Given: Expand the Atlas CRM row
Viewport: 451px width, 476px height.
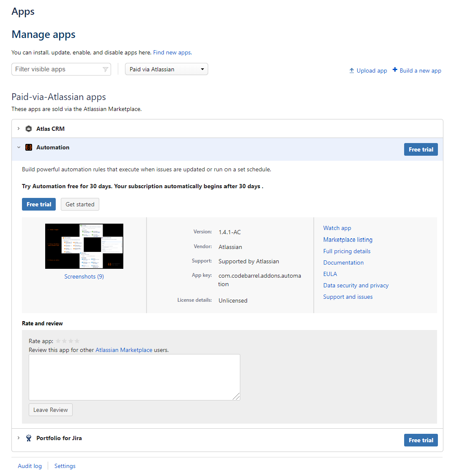Looking at the screenshot, I should pos(19,129).
